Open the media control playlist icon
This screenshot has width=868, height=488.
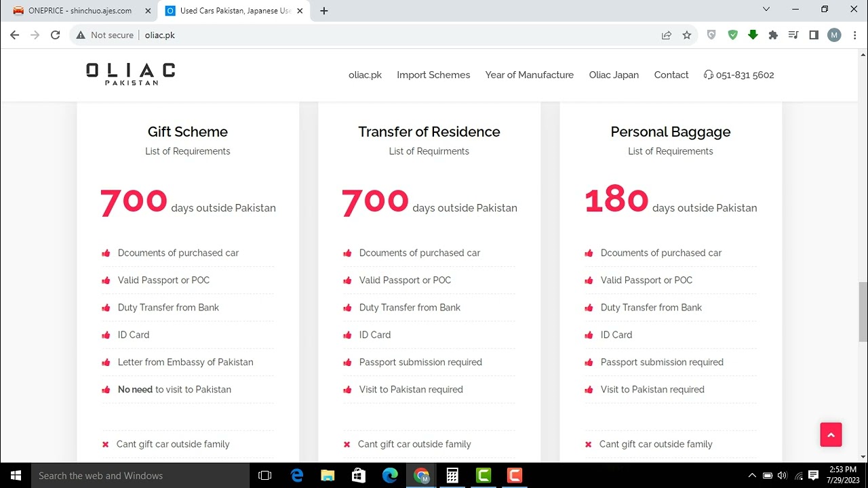tap(793, 35)
